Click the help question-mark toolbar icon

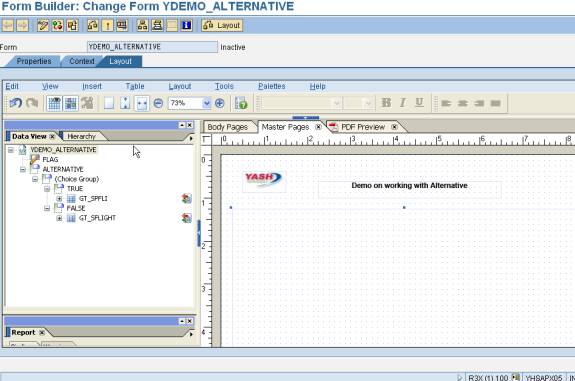pyautogui.click(x=241, y=103)
